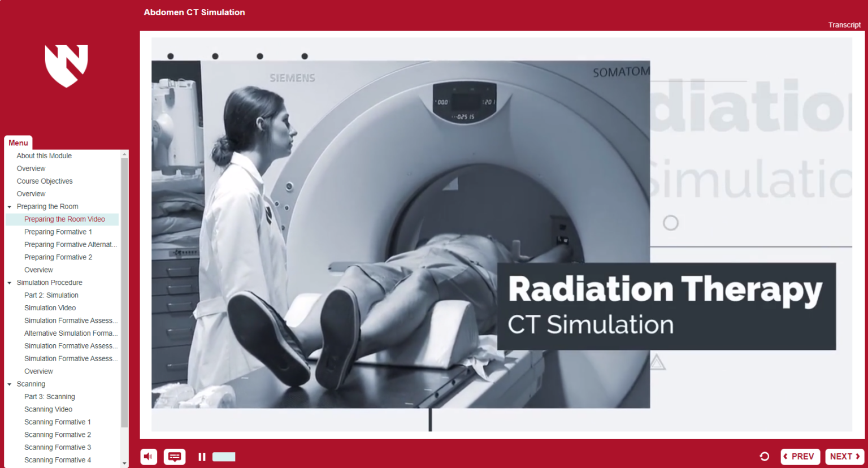The height and width of the screenshot is (468, 868).
Task: Toggle closed captions on the video
Action: pyautogui.click(x=175, y=456)
